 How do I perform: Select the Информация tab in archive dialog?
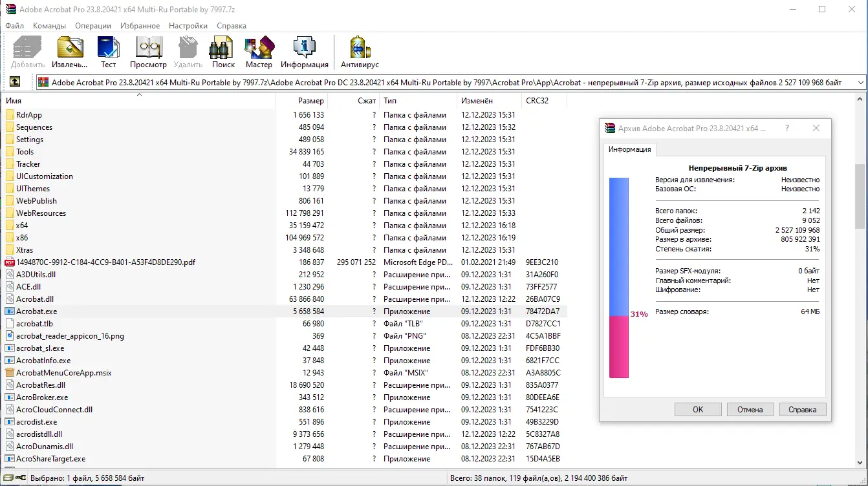point(630,149)
